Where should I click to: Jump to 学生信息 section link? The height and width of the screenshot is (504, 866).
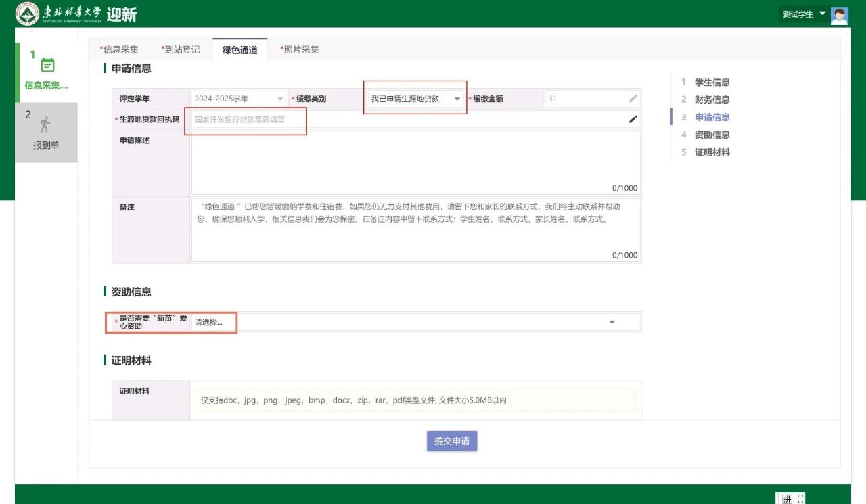click(x=712, y=83)
